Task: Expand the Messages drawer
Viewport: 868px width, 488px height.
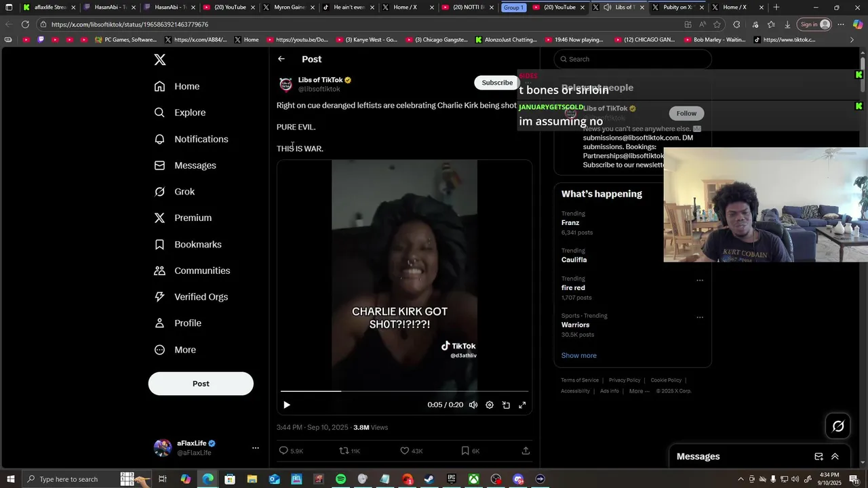Action: [835, 457]
